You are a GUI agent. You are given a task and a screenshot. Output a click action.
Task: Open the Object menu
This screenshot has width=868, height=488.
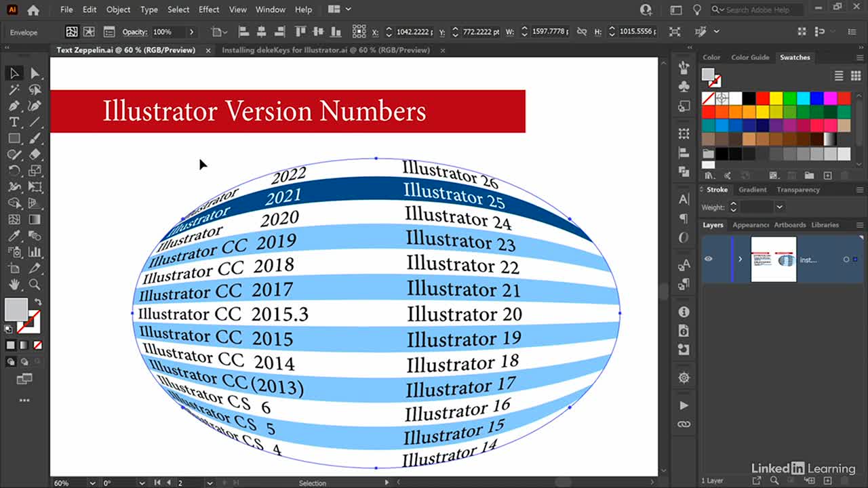[119, 9]
